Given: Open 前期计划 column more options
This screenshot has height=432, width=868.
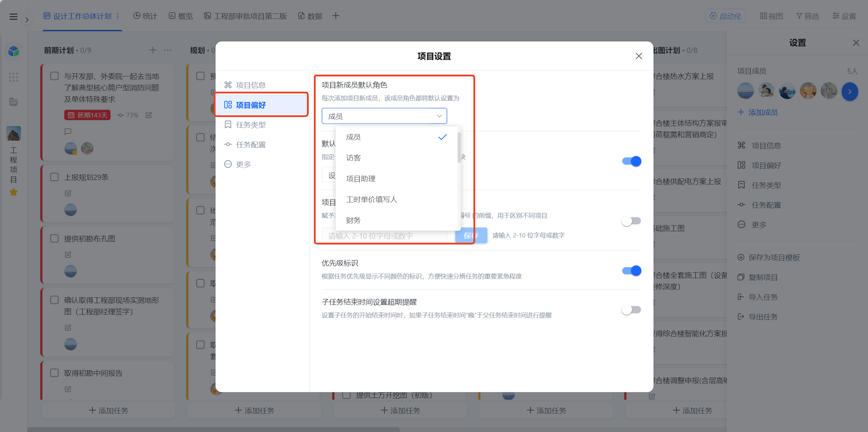Looking at the screenshot, I should pyautogui.click(x=168, y=50).
